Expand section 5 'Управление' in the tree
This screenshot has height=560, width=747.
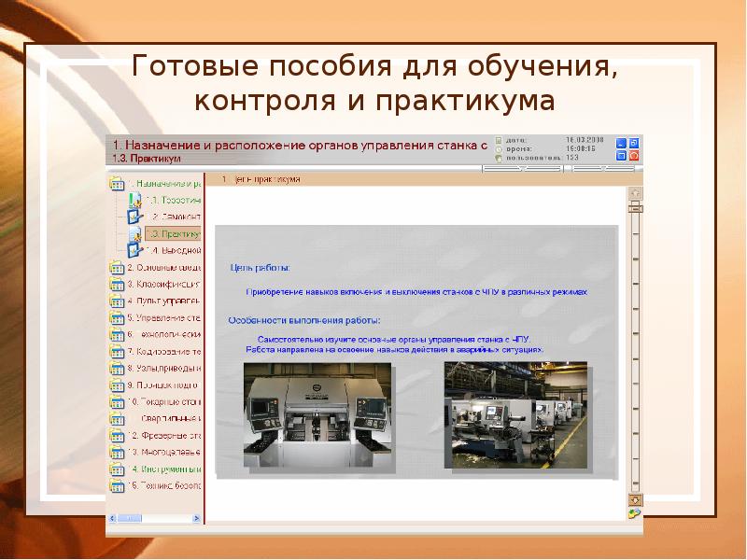pyautogui.click(x=117, y=317)
